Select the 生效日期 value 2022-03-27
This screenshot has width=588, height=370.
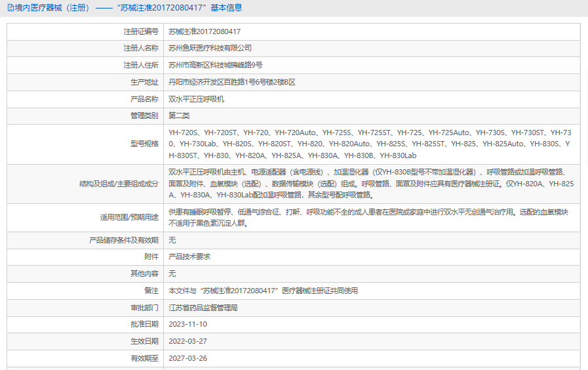[x=187, y=341]
